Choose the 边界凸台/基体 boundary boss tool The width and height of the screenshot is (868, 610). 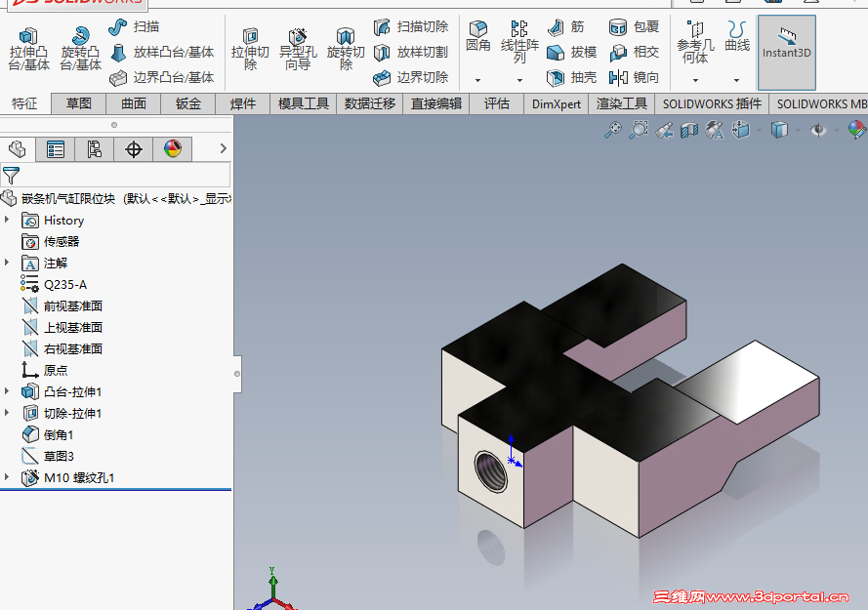(162, 77)
